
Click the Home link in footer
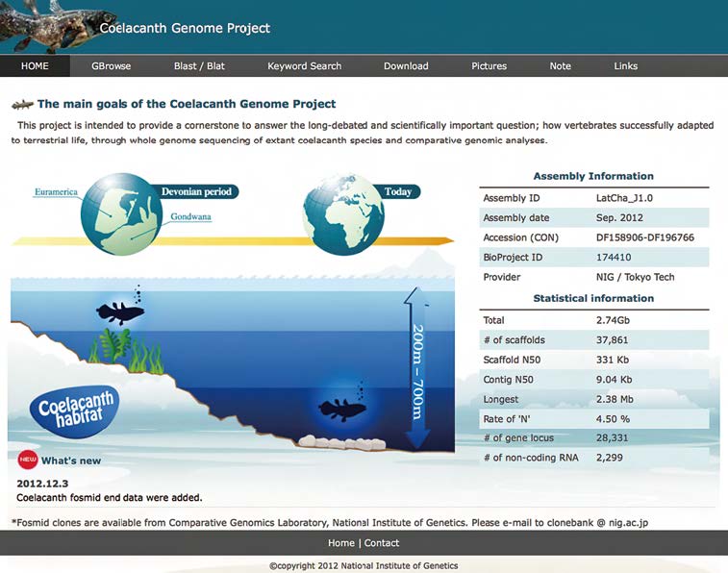[340, 543]
